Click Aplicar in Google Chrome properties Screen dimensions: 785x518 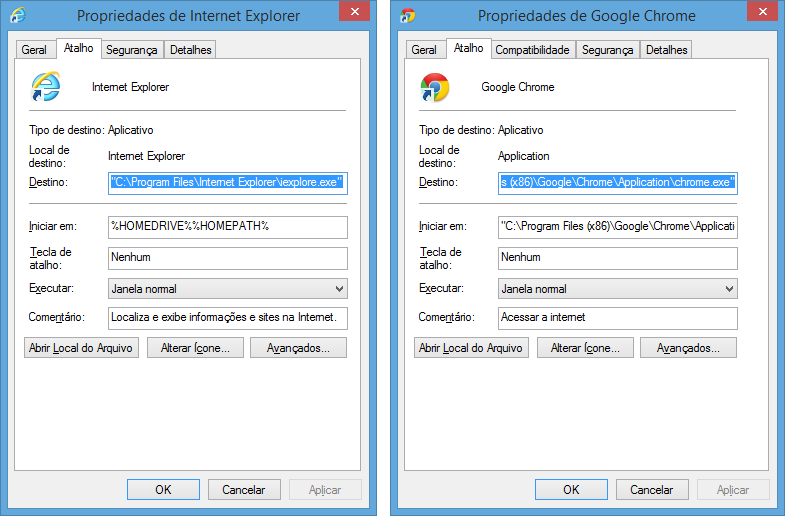[x=733, y=489]
